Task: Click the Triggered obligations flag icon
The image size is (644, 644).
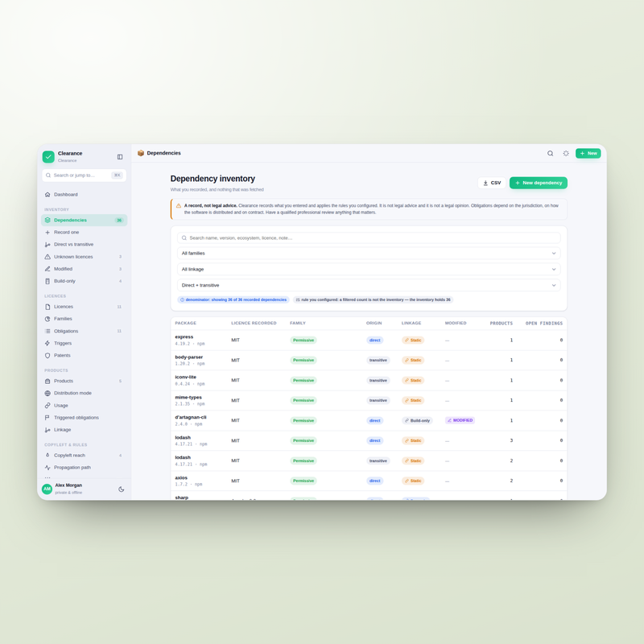Action: pos(47,418)
